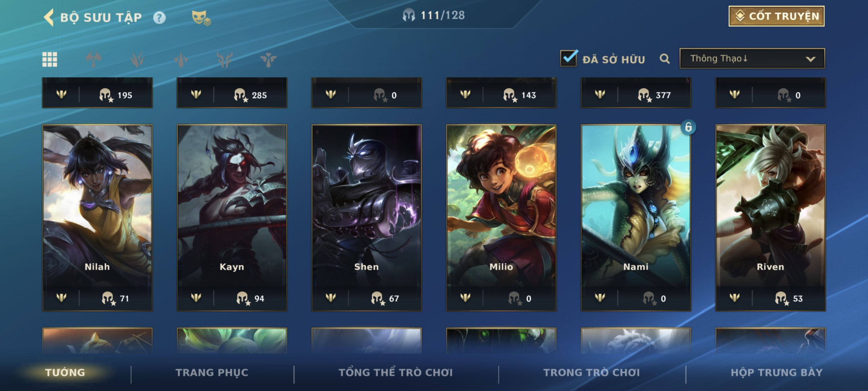Select the all-roles grid filter icon
This screenshot has height=391, width=868.
tap(50, 59)
